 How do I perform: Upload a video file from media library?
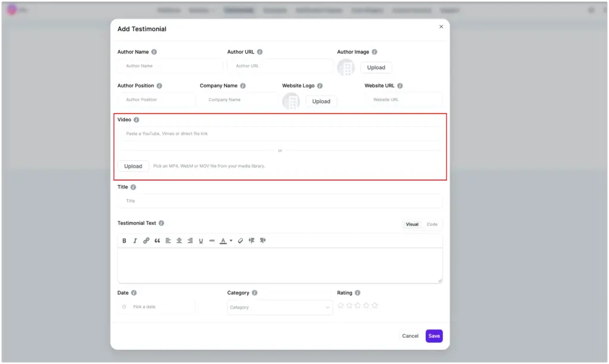(x=133, y=166)
